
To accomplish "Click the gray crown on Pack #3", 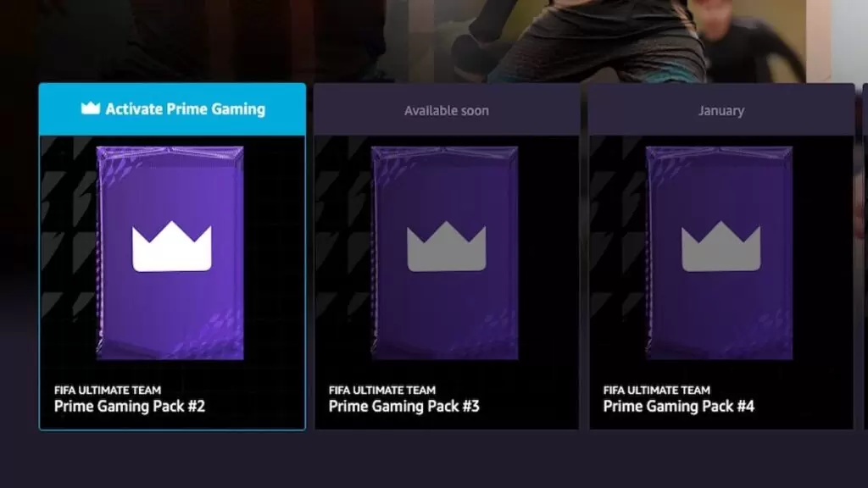I will pyautogui.click(x=446, y=247).
